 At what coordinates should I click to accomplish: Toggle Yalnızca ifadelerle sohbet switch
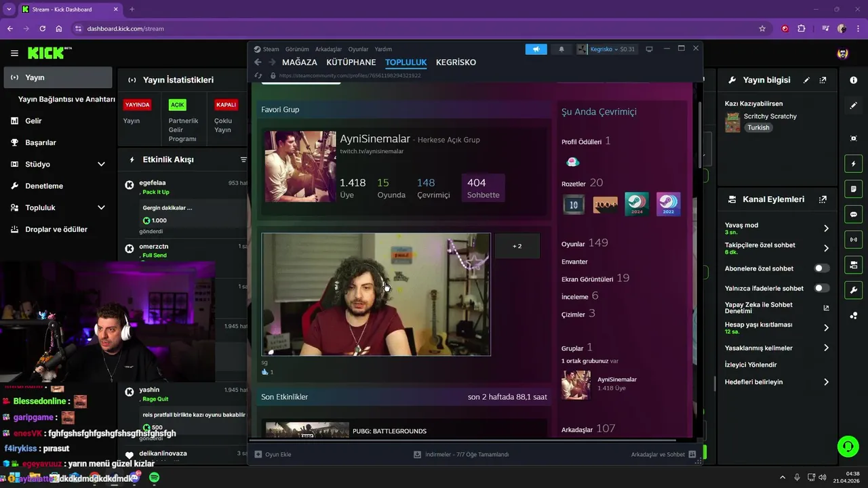pyautogui.click(x=821, y=288)
